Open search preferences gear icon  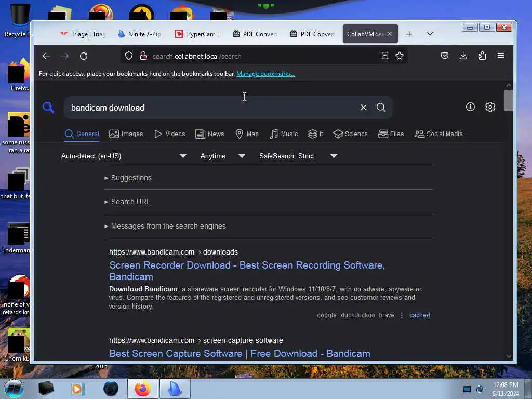click(x=490, y=107)
